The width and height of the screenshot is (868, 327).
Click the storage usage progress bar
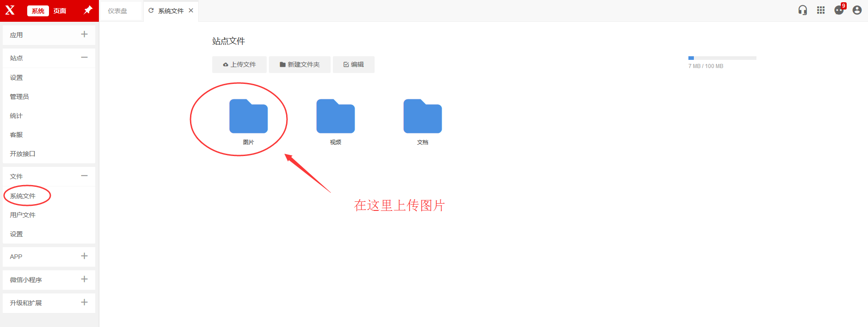722,58
